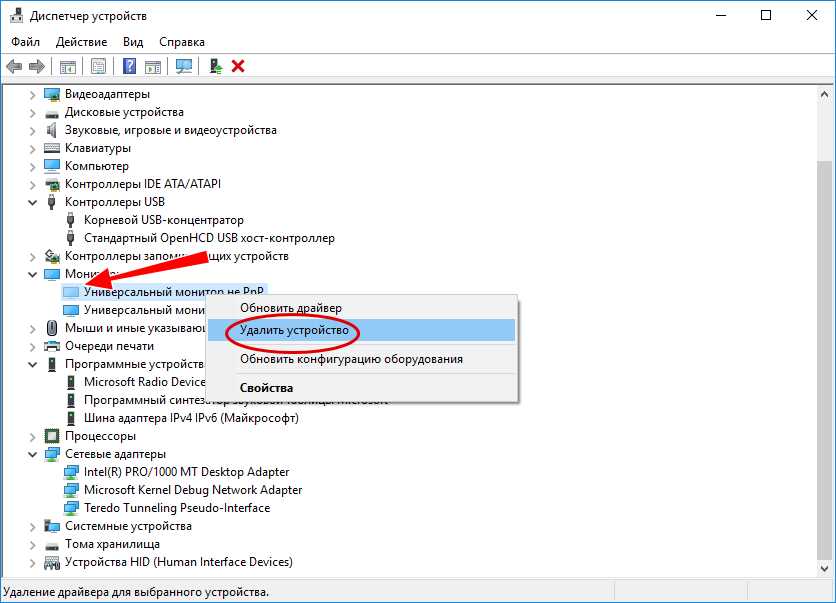Expand the Видеоадаптеры node
Image resolution: width=836 pixels, height=603 pixels.
point(33,95)
